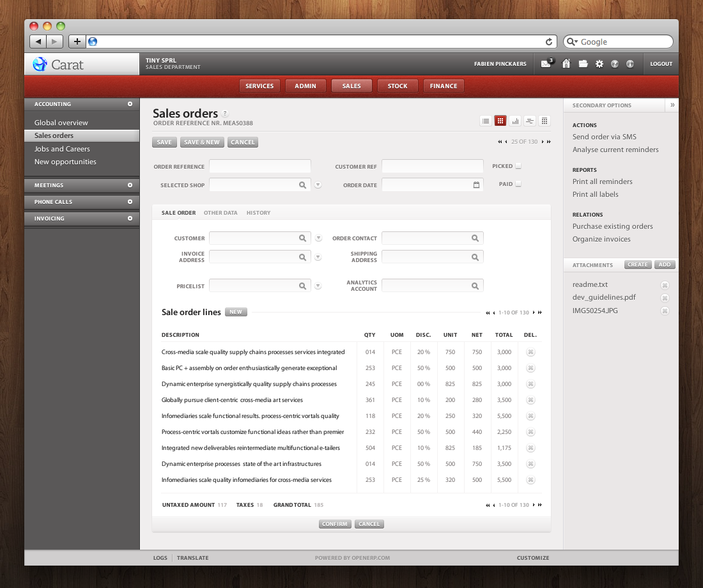The width and height of the screenshot is (703, 588).
Task: Switch to the History tab
Action: point(259,213)
